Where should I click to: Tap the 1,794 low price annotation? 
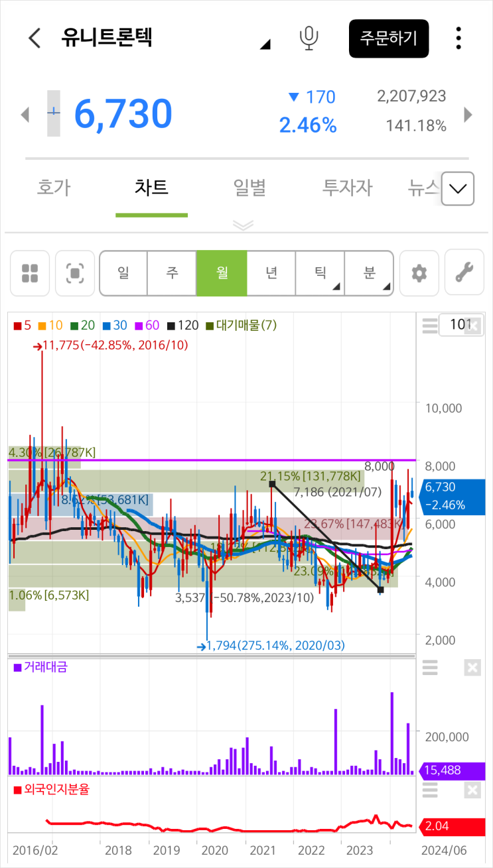click(x=271, y=645)
